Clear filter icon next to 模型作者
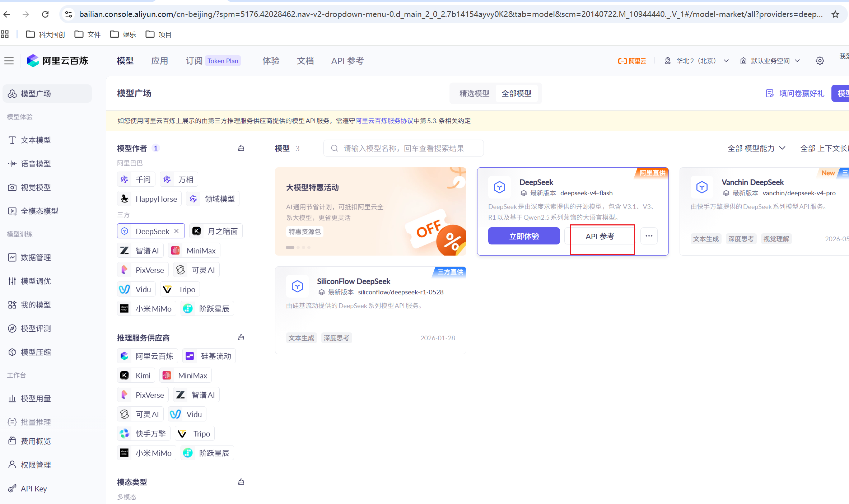Image resolution: width=849 pixels, height=504 pixels. [x=241, y=148]
